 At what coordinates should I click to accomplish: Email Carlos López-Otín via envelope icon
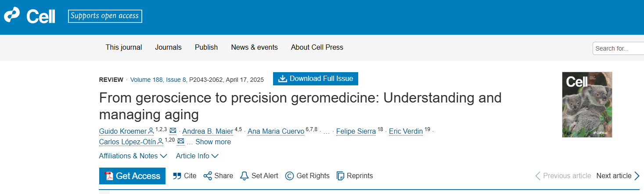coord(181,142)
